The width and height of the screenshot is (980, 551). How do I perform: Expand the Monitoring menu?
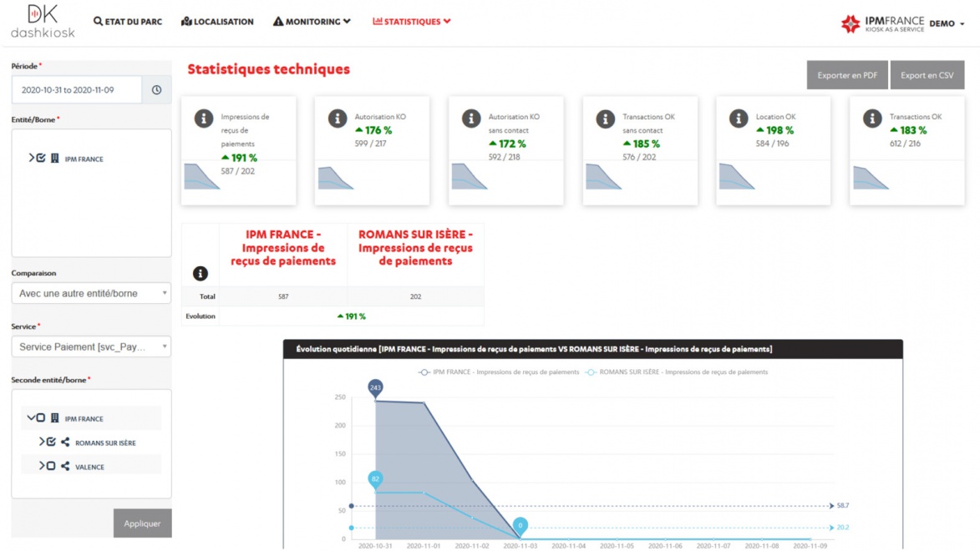(312, 21)
